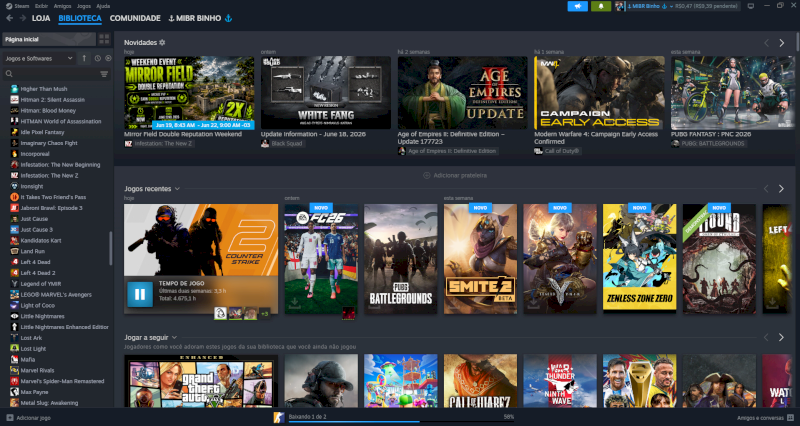Open the Exibir menu
This screenshot has height=426, width=800.
pos(41,6)
